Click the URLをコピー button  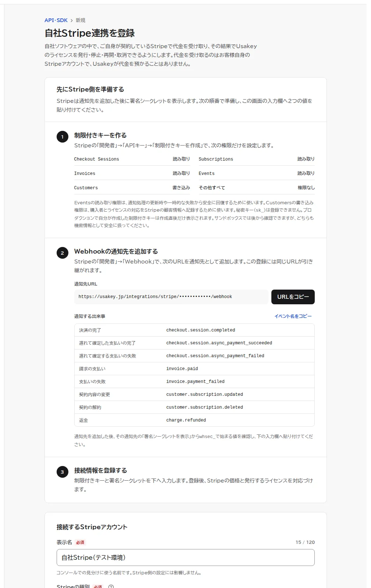click(x=293, y=297)
